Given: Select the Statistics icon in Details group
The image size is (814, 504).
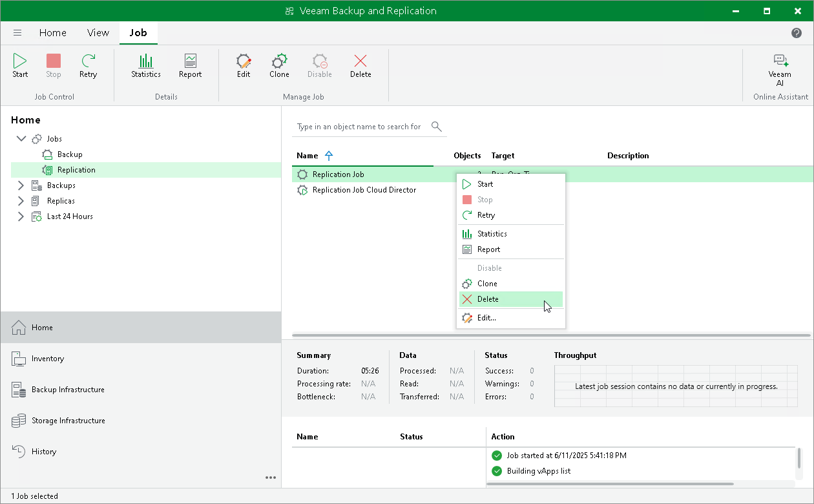Looking at the screenshot, I should pyautogui.click(x=145, y=65).
